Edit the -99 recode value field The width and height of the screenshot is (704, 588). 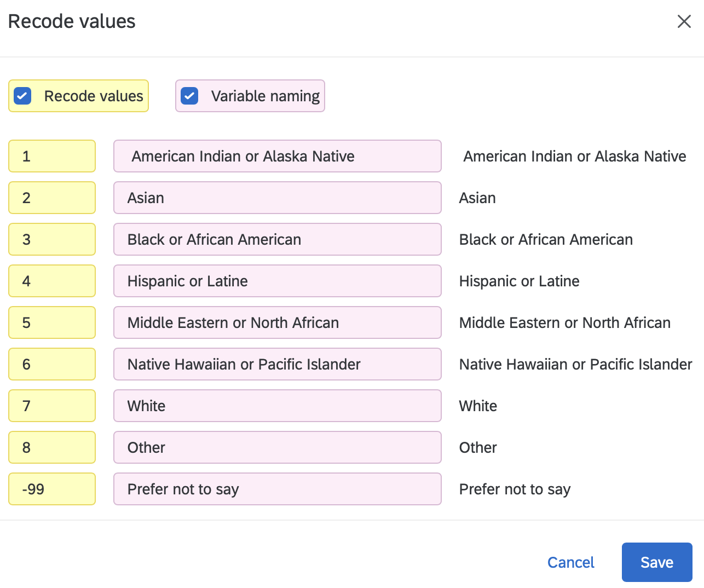52,489
